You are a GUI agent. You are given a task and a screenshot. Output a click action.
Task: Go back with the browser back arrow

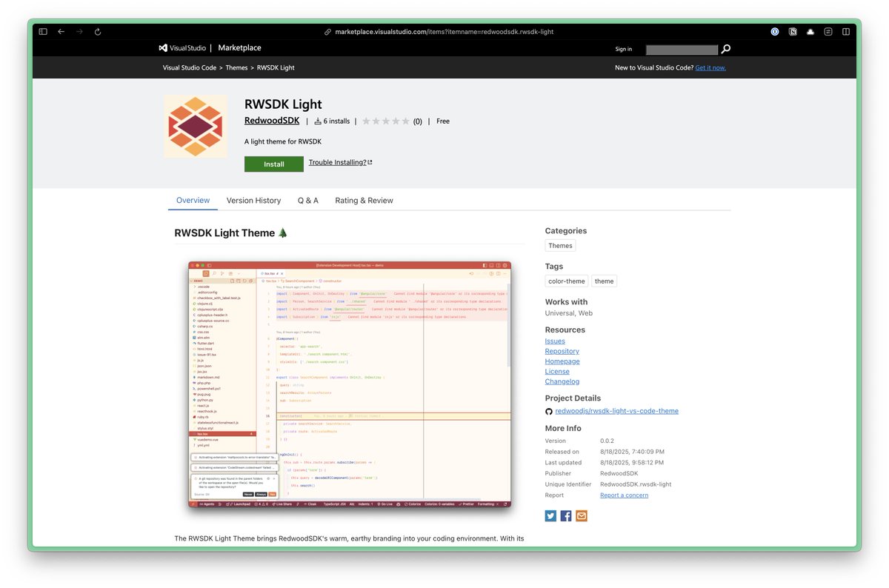[61, 32]
